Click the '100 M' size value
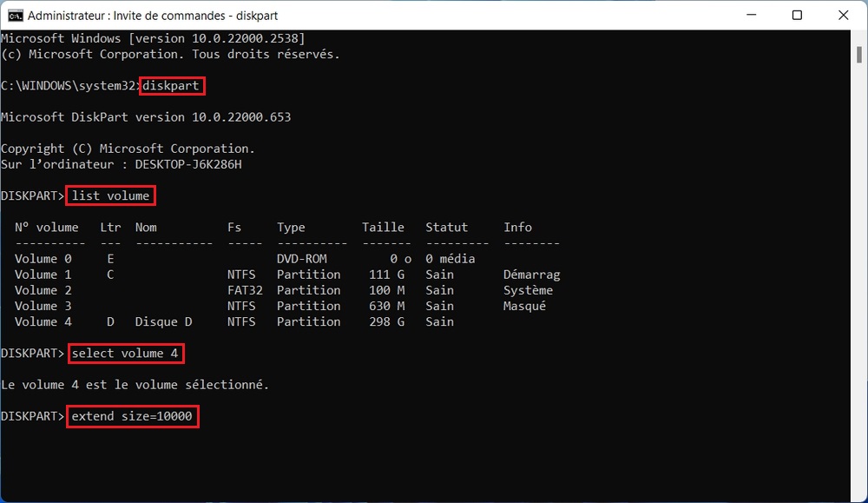 click(x=386, y=290)
